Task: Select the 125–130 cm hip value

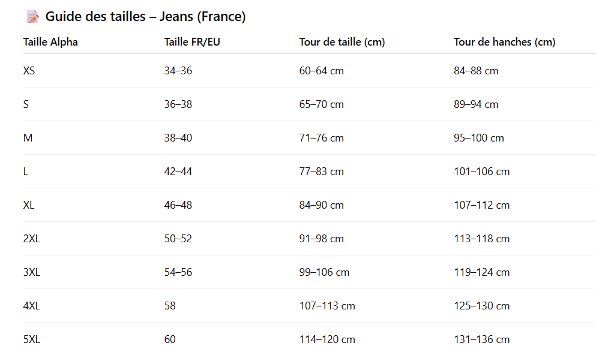Action: pos(481,306)
